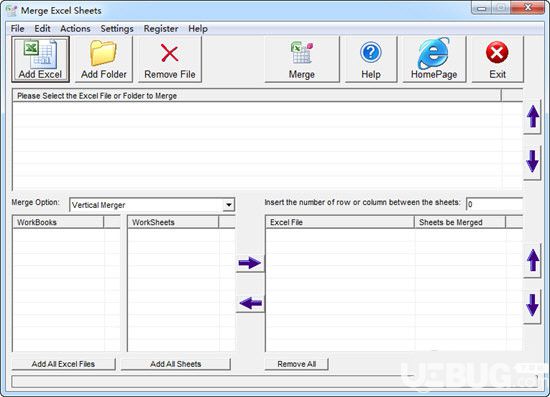The width and height of the screenshot is (550, 397).
Task: Click the row or column number input field
Action: coord(494,204)
